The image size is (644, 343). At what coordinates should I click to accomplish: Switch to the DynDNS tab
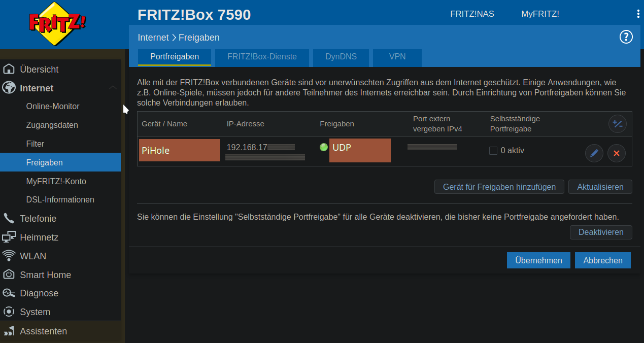coord(341,57)
